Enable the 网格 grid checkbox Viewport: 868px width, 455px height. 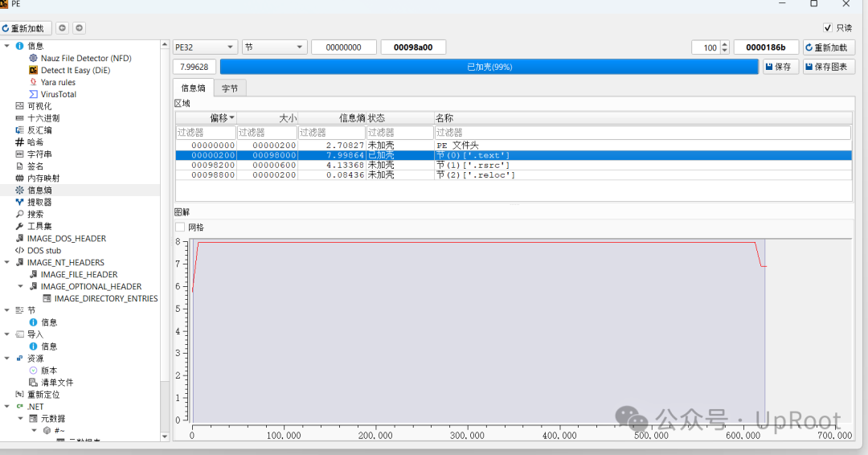pos(180,227)
